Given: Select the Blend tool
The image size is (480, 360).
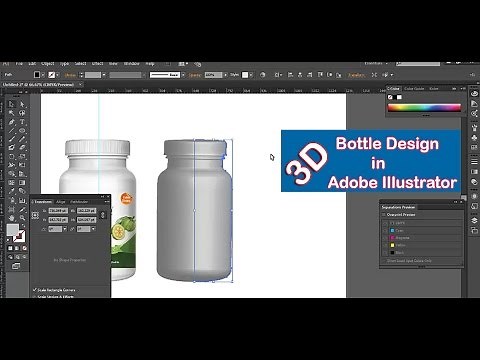Looking at the screenshot, I should 22,191.
